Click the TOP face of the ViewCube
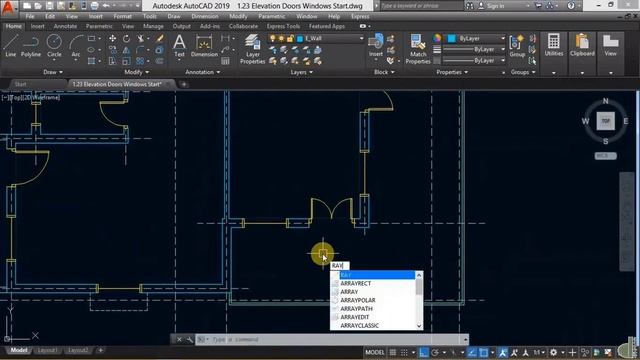This screenshot has width=640, height=360. click(605, 121)
